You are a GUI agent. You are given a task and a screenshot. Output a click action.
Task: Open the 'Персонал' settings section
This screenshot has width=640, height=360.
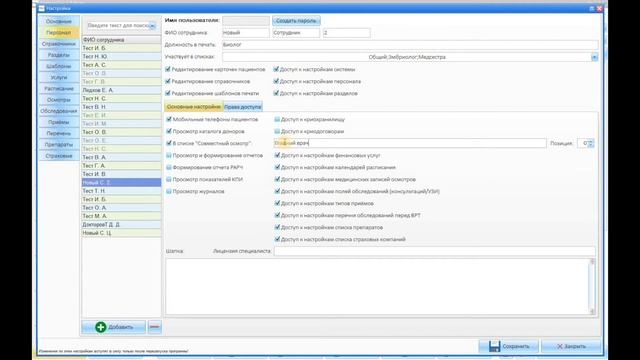pyautogui.click(x=59, y=32)
